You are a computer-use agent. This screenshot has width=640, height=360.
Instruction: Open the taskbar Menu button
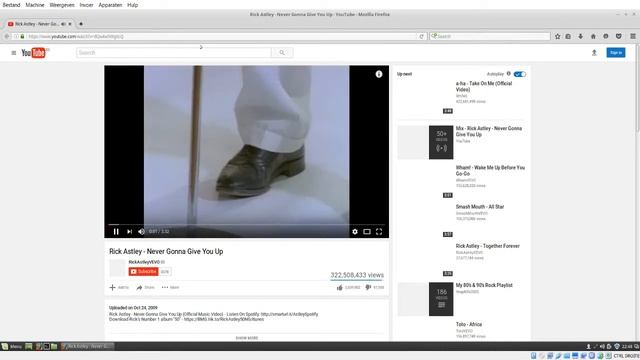11,347
